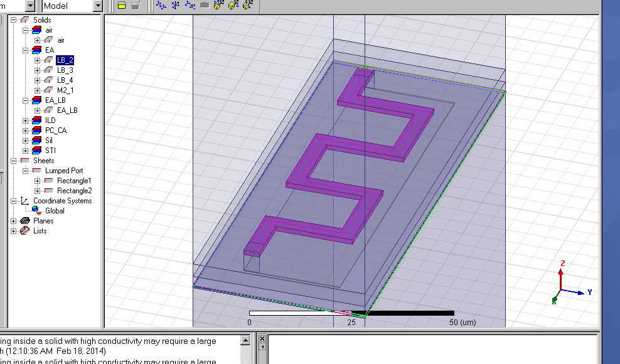620x364 pixels.
Task: Select the LB_2 solid in the model tree
Action: [x=65, y=60]
